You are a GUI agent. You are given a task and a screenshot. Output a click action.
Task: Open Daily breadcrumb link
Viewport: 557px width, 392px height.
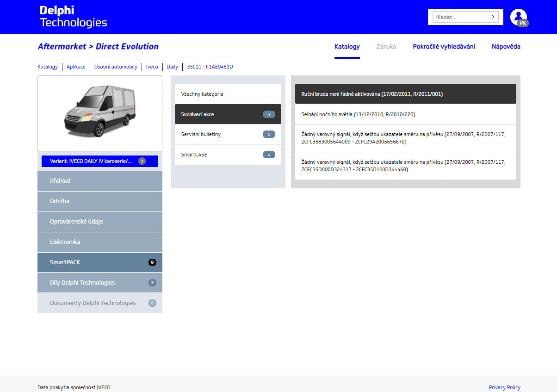tap(173, 67)
